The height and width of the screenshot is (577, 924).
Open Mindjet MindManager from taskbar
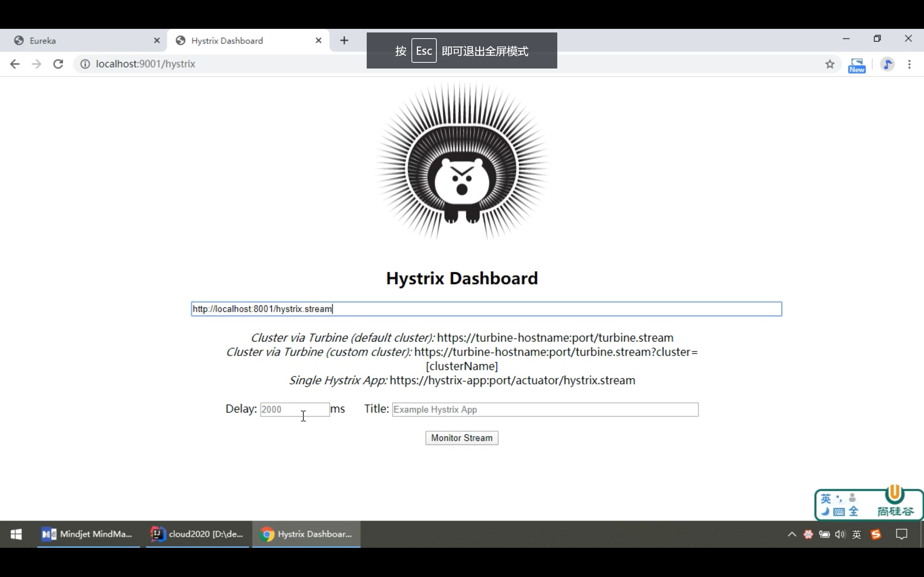pyautogui.click(x=88, y=534)
